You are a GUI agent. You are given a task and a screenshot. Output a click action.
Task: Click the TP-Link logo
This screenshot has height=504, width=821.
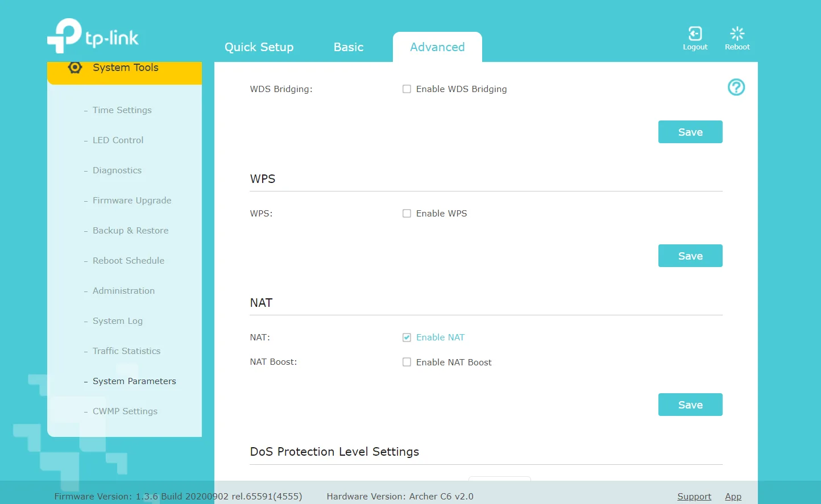(x=93, y=36)
